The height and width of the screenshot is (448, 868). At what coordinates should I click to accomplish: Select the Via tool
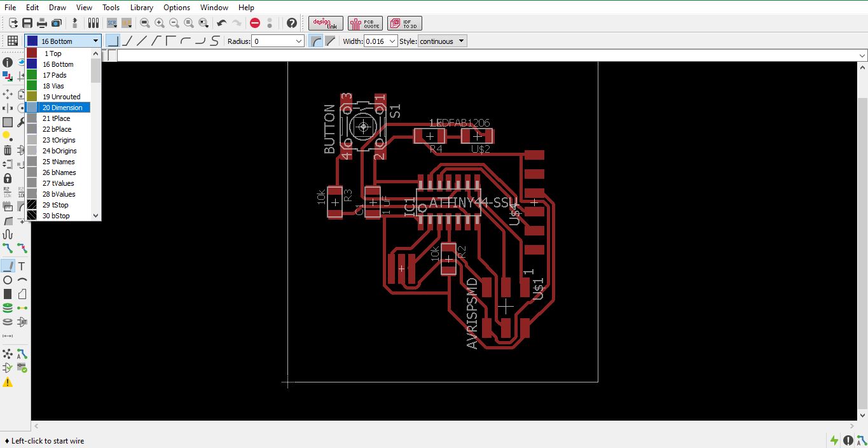tap(8, 308)
